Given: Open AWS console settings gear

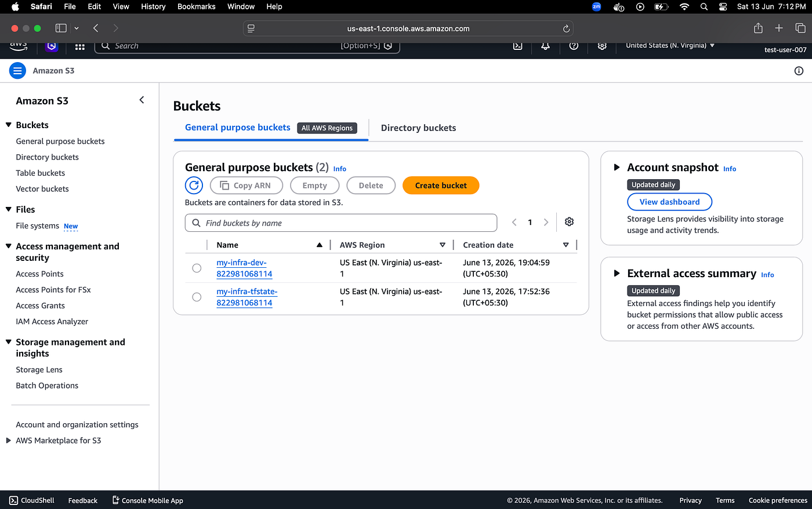Looking at the screenshot, I should point(602,46).
